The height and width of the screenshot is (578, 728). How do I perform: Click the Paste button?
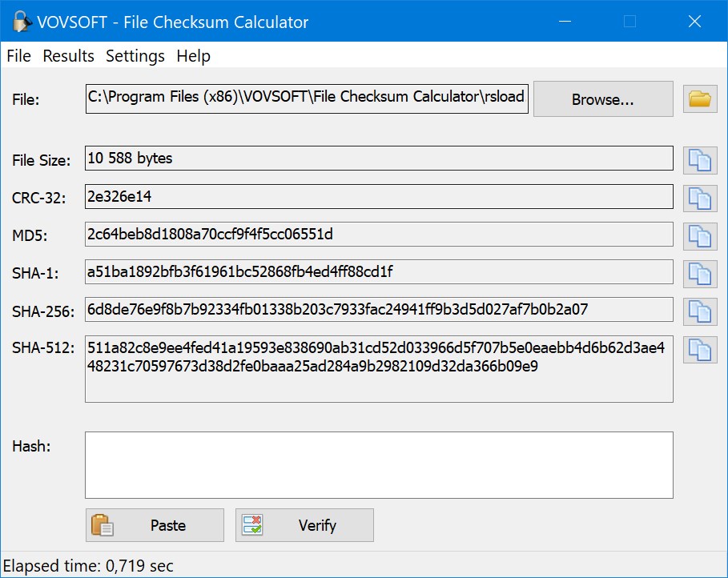click(x=155, y=525)
